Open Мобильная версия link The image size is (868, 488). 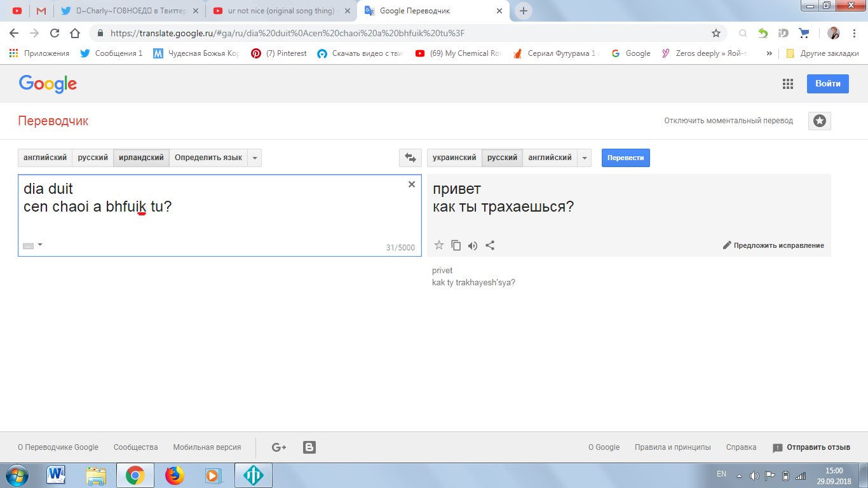pyautogui.click(x=207, y=447)
